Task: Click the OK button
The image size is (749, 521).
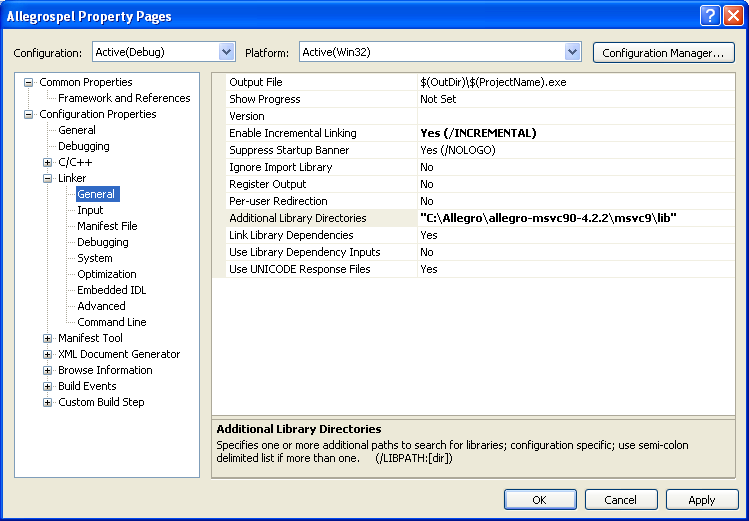Action: point(540,500)
